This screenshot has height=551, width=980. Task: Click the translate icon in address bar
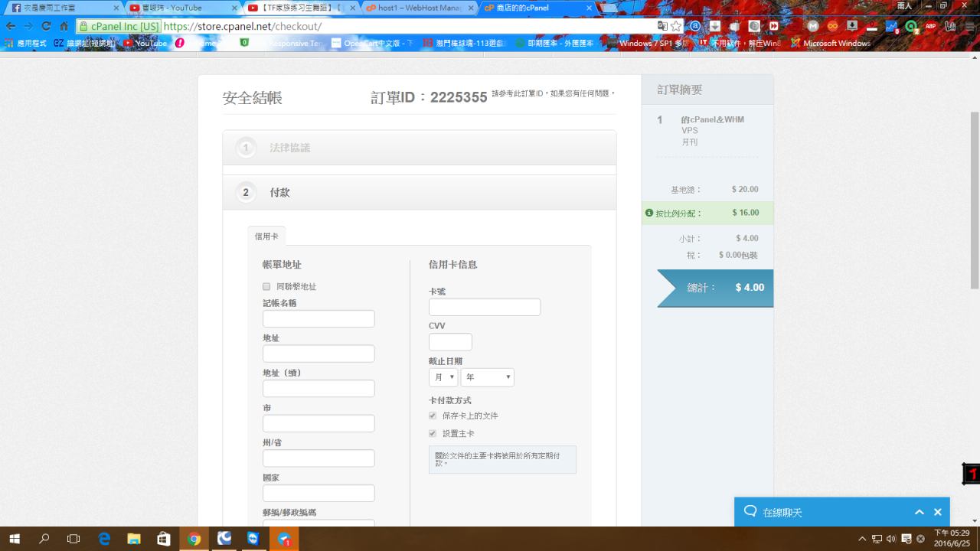[662, 26]
